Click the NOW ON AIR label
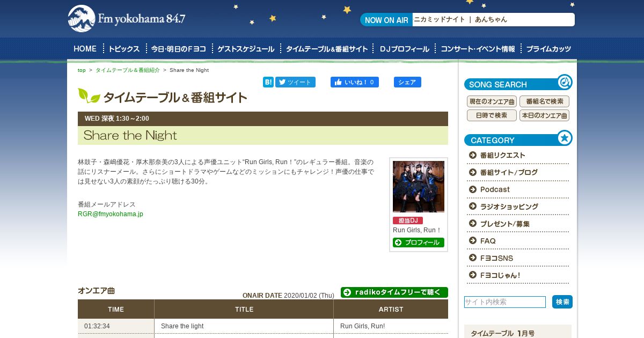This screenshot has width=644, height=338. (386, 20)
